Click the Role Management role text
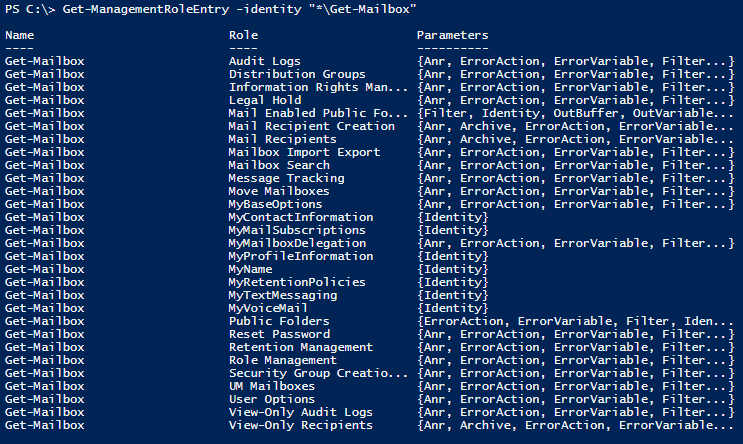Image resolution: width=743 pixels, height=444 pixels. click(x=282, y=360)
